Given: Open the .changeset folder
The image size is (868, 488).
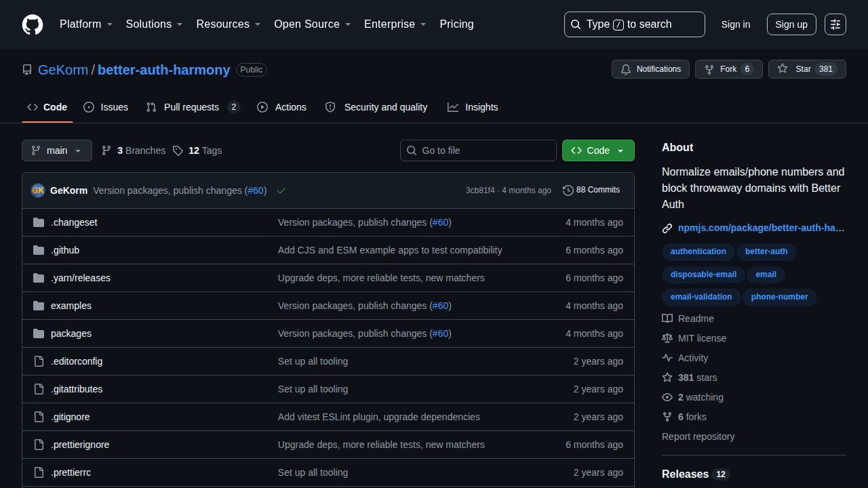Looking at the screenshot, I should click(x=74, y=222).
